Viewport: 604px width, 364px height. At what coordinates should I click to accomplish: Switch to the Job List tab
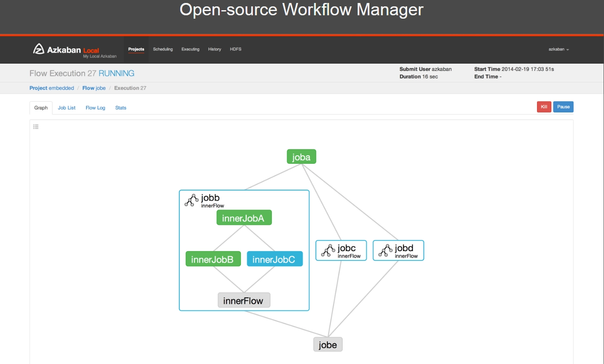tap(67, 108)
